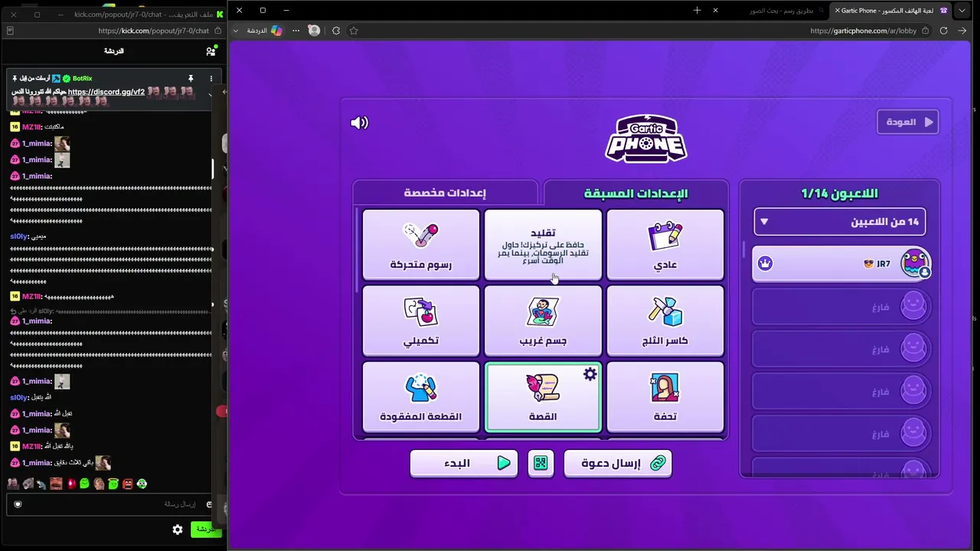Open the Kick popout reader view icon
The image size is (980, 551).
tap(10, 31)
